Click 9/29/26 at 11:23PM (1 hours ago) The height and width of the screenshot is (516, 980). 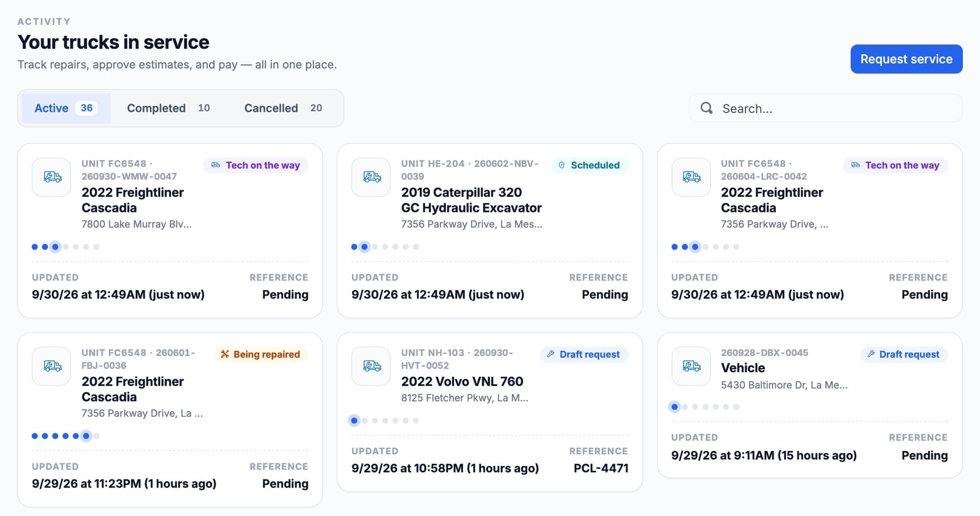point(124,484)
